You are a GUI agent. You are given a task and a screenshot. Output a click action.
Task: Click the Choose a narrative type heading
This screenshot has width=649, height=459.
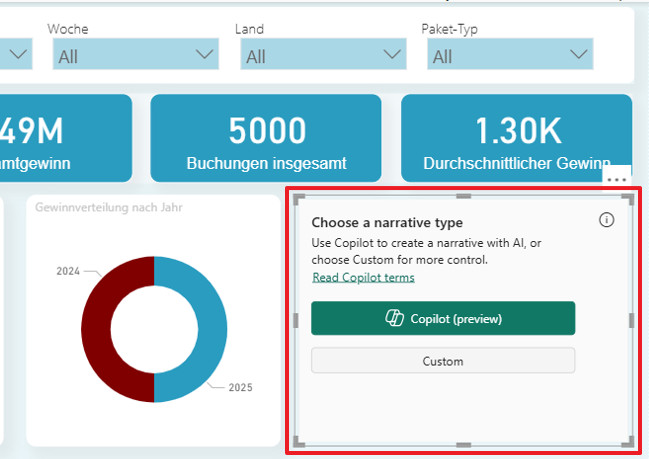pyautogui.click(x=387, y=223)
